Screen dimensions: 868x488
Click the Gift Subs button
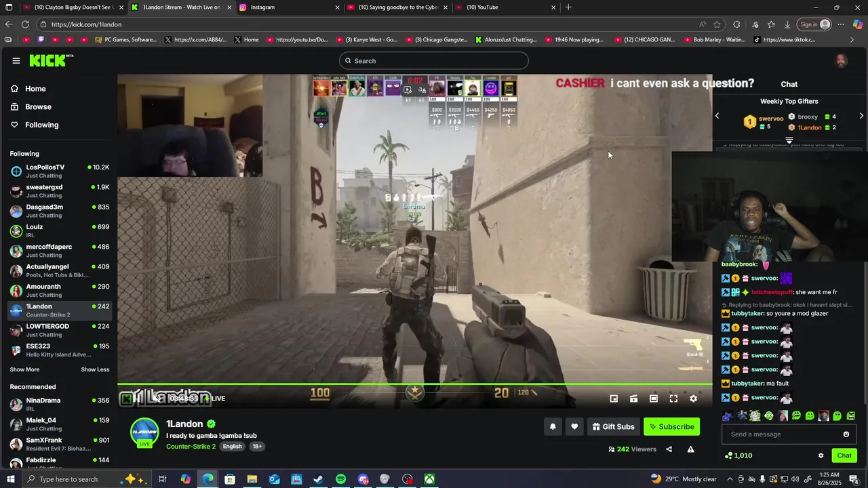pos(613,426)
